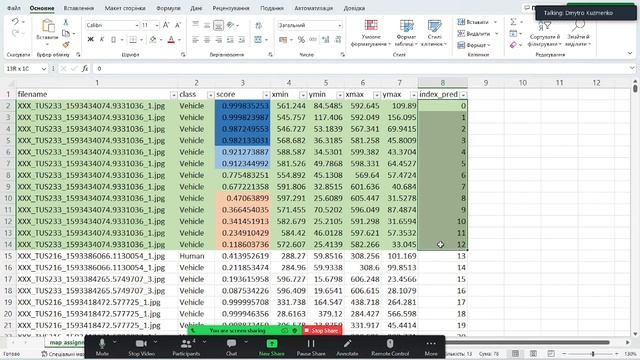Switch to Page Layout view in status bar

point(533,353)
